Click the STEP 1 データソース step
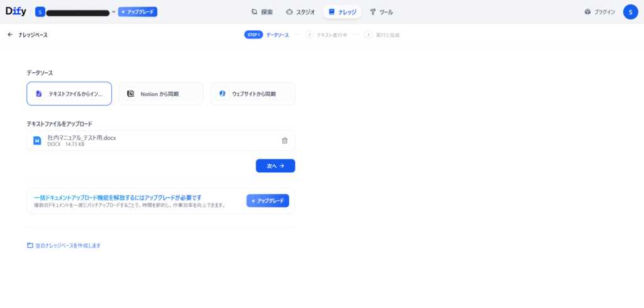This screenshot has width=644, height=308. point(267,35)
